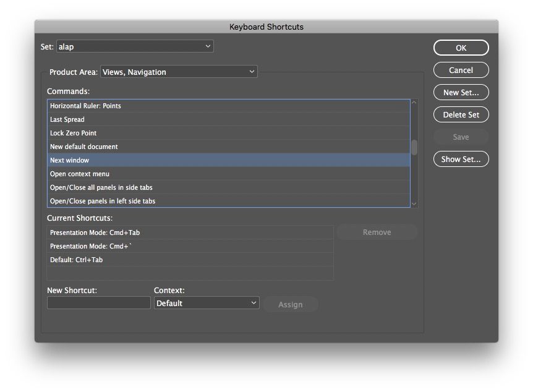Screen dimensions: 533x392
Task: Click the Show Set... button
Action: pyautogui.click(x=461, y=159)
